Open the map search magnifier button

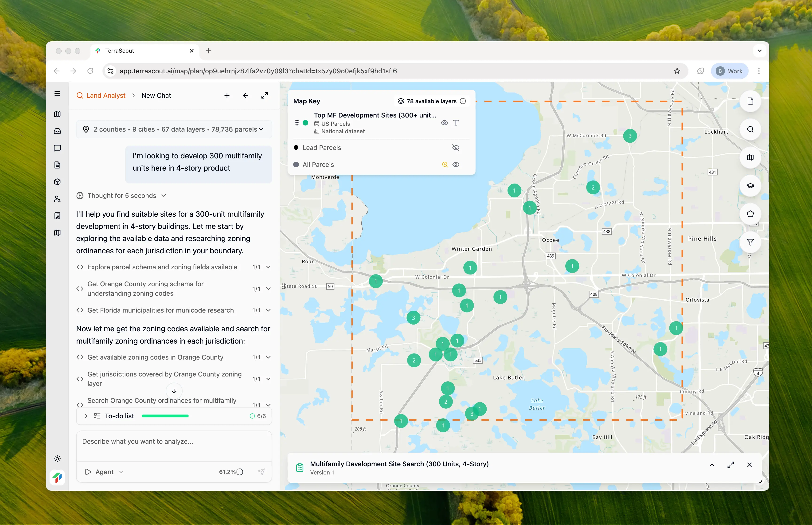click(750, 129)
